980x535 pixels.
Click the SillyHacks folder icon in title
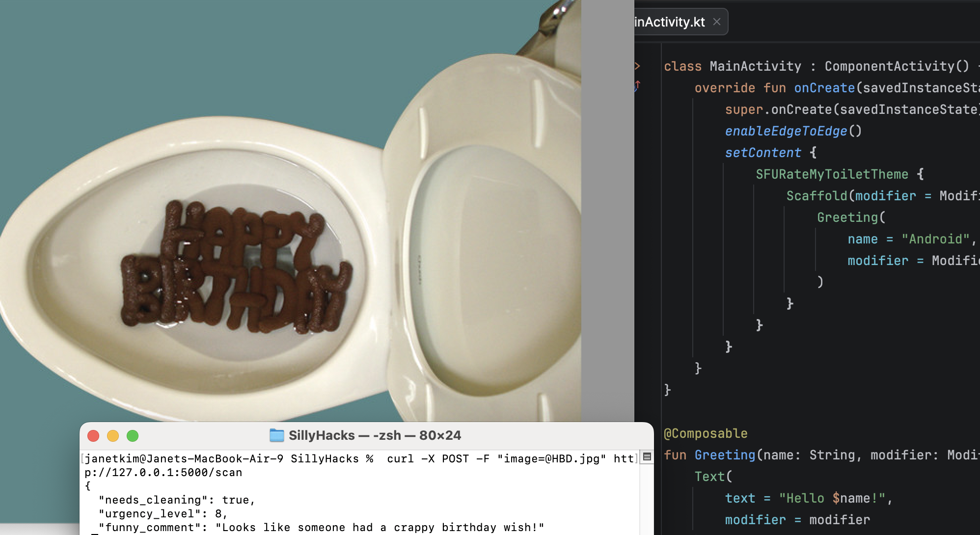pos(277,435)
